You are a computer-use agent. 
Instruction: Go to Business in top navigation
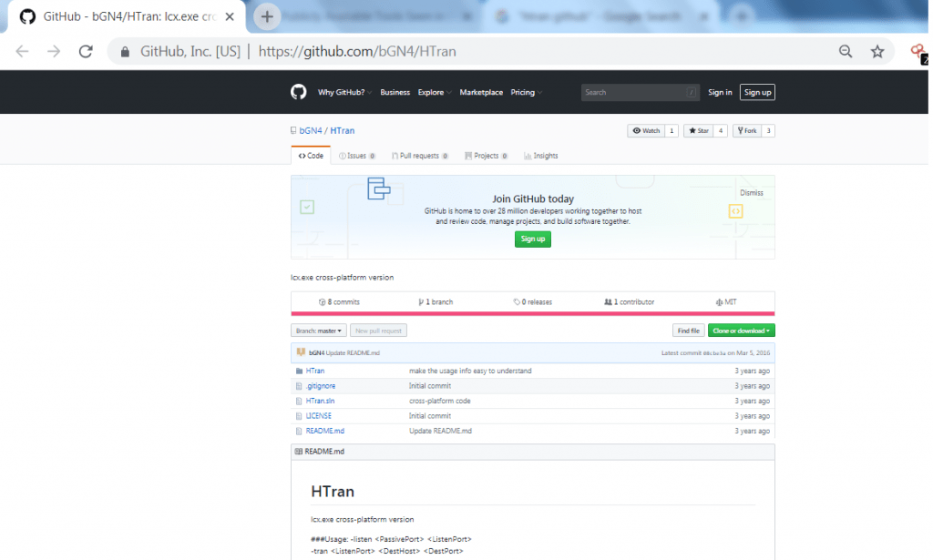pyautogui.click(x=395, y=92)
